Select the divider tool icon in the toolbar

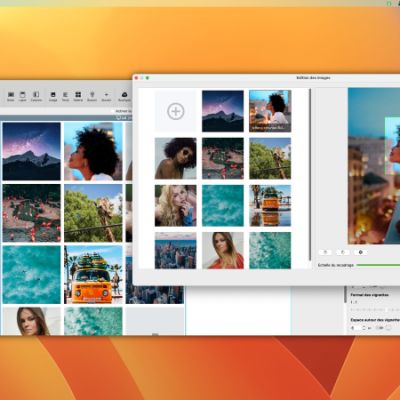point(106,96)
